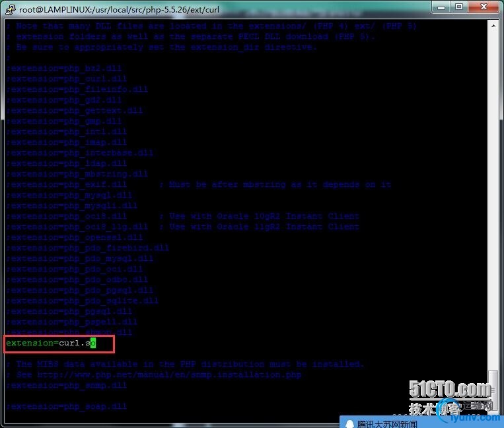
Task: Maximize the PuTTY terminal window
Action: [x=459, y=7]
